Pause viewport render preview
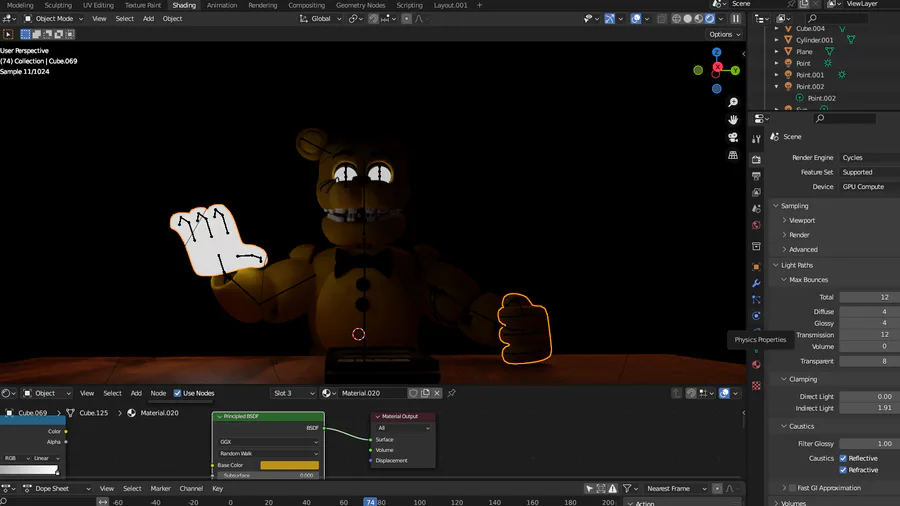 (735, 18)
